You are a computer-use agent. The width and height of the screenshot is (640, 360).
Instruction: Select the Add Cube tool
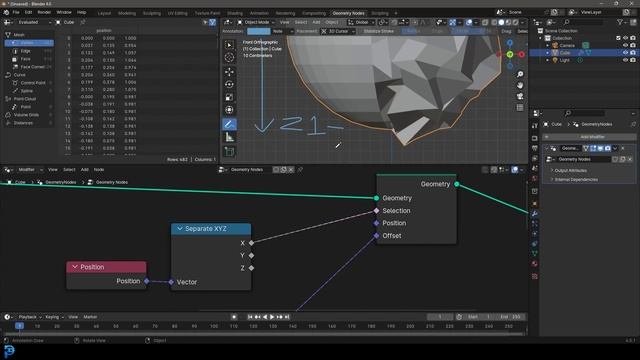[229, 152]
